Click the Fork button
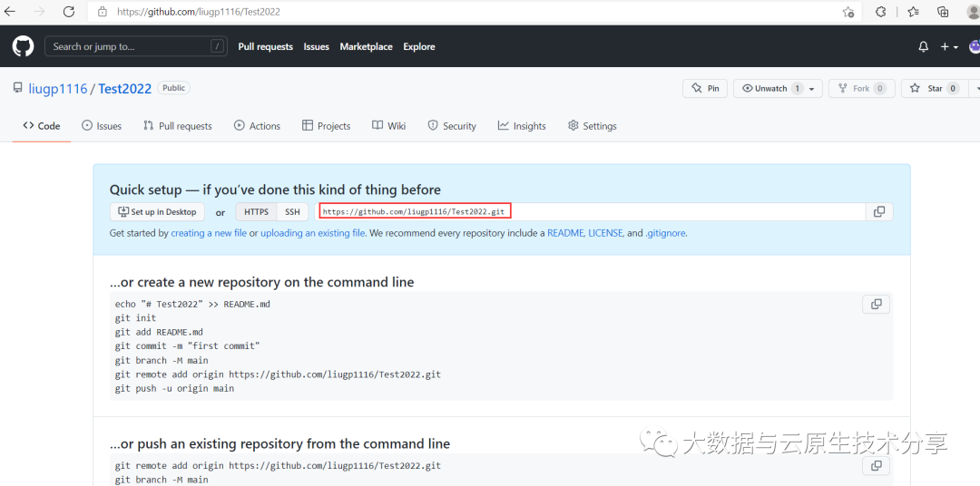The height and width of the screenshot is (486, 980). click(x=862, y=89)
